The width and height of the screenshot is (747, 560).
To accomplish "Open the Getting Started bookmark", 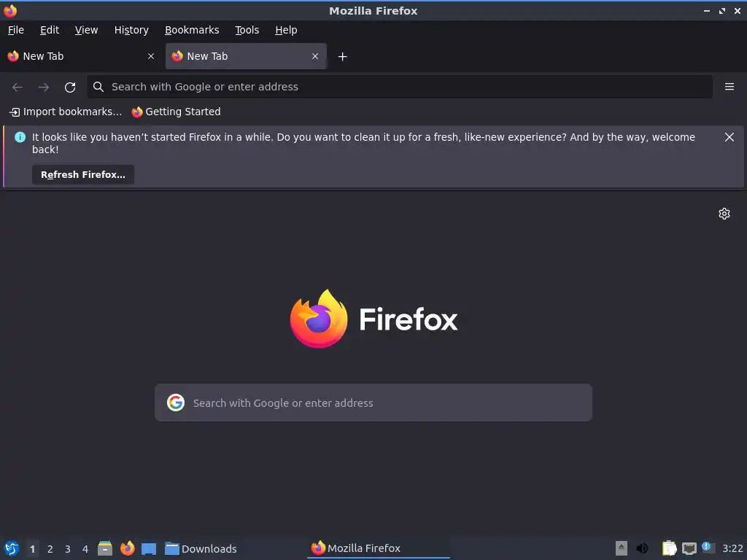I will [177, 112].
